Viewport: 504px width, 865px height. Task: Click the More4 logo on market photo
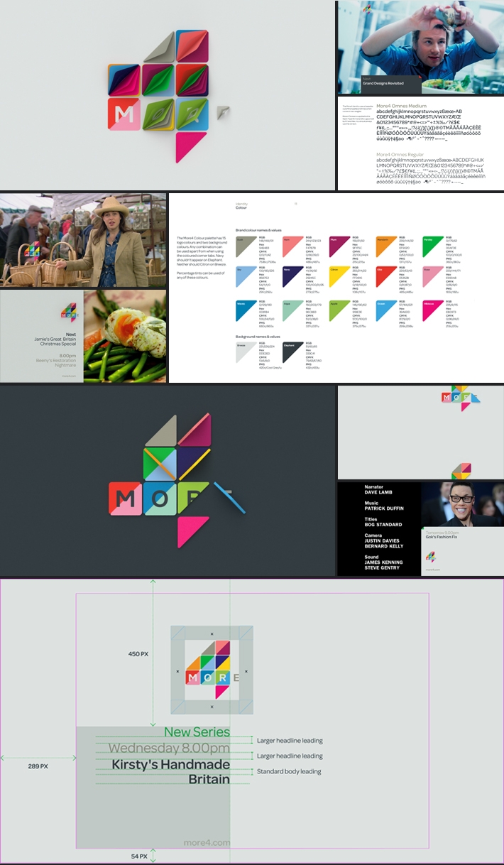[x=33, y=250]
